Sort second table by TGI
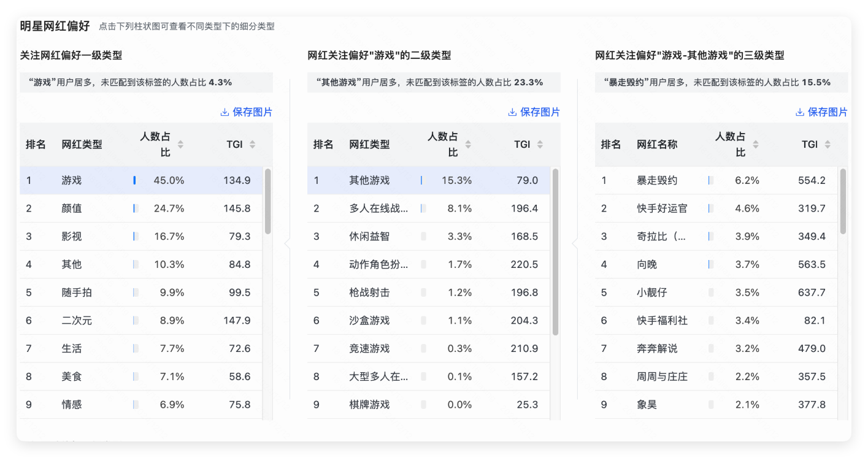Screen dimensions: 868x458 click(x=540, y=145)
